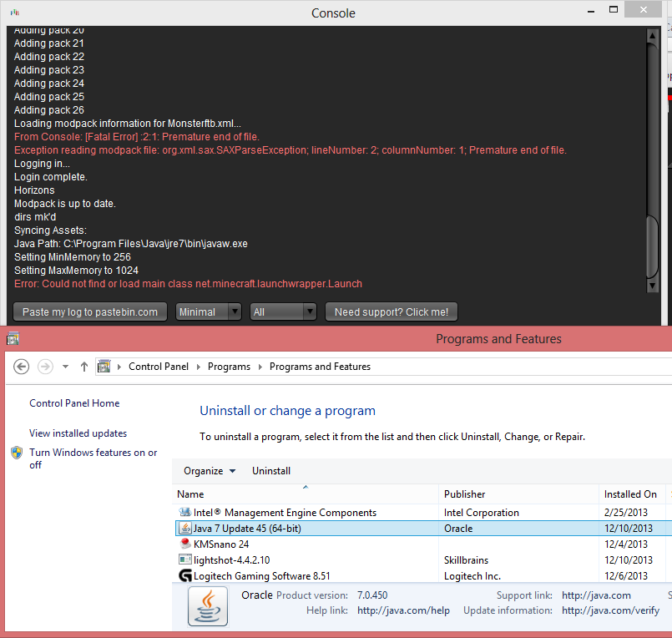This screenshot has height=638, width=672.
Task: Click the Control Panel icon in address bar
Action: click(104, 367)
